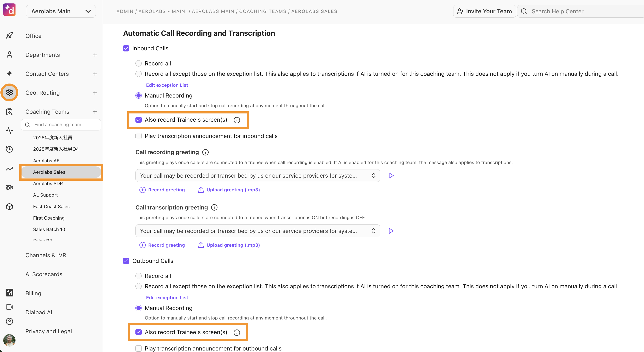Open the AI sparkle icon in sidebar
The image size is (644, 352).
pos(9,73)
